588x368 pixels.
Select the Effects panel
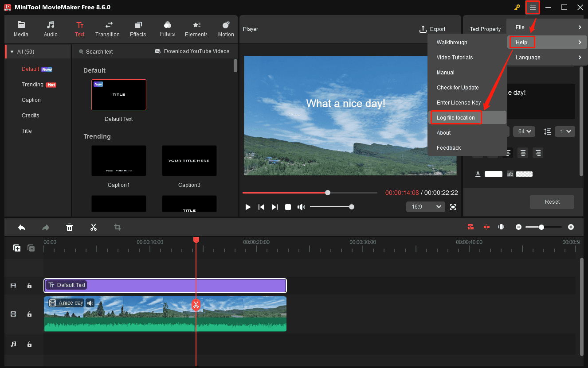coord(137,29)
